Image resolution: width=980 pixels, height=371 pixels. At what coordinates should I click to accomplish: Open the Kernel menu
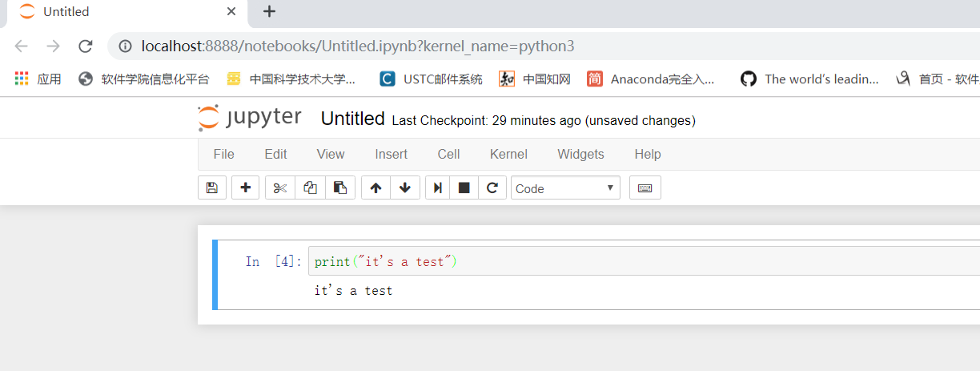tap(508, 154)
